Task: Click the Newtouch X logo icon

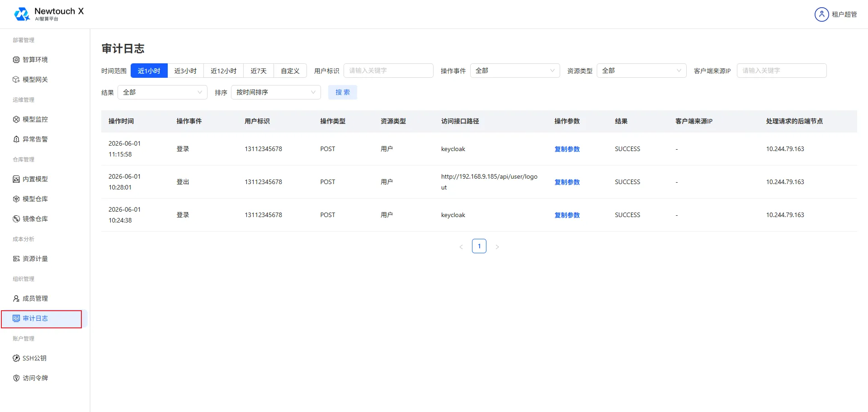Action: click(22, 14)
